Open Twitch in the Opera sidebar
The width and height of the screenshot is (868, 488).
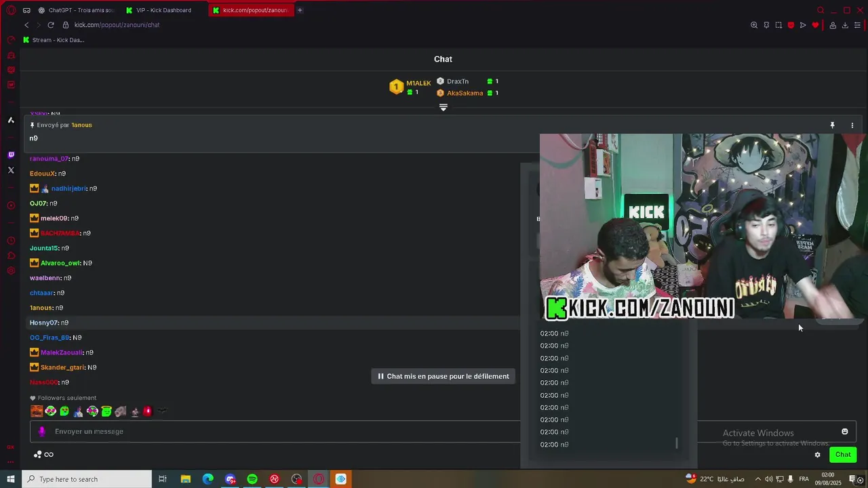point(11,155)
